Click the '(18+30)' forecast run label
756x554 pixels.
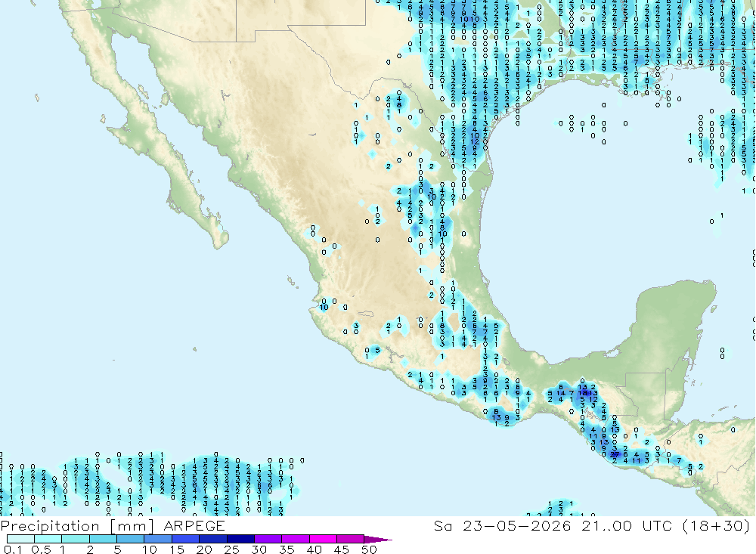pyautogui.click(x=715, y=526)
